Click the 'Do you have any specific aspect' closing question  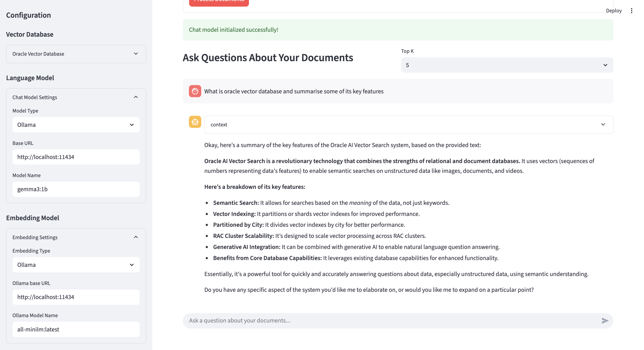tap(369, 290)
